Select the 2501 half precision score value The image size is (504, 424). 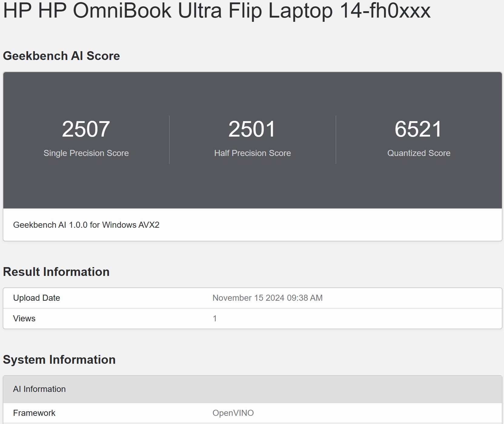[x=252, y=129]
